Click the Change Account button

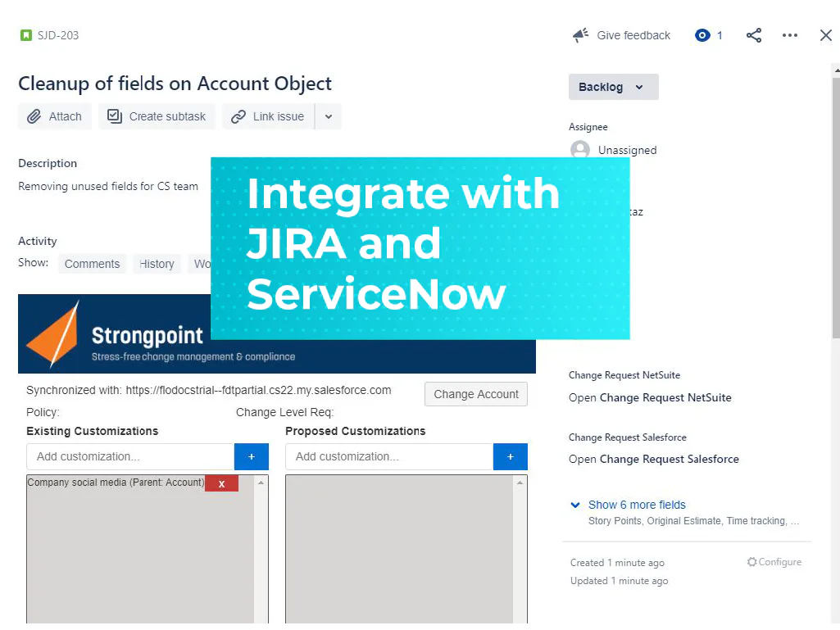[x=475, y=394]
